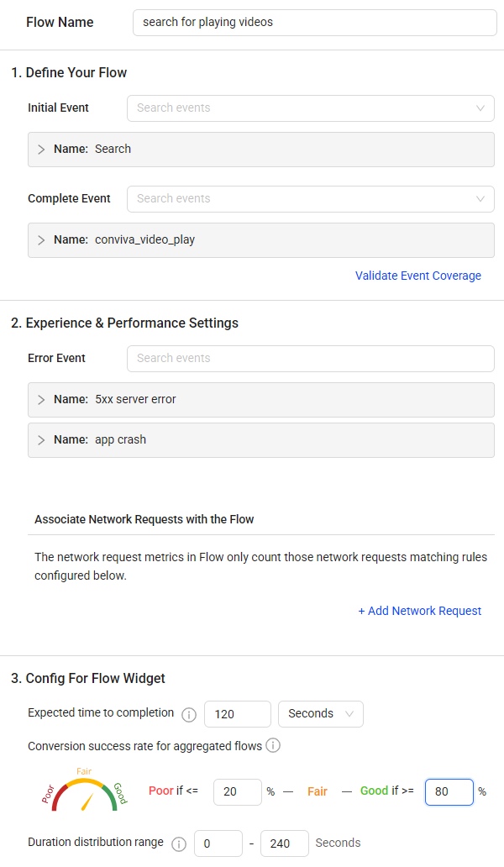Click info icon for Duration distribution range

178,843
